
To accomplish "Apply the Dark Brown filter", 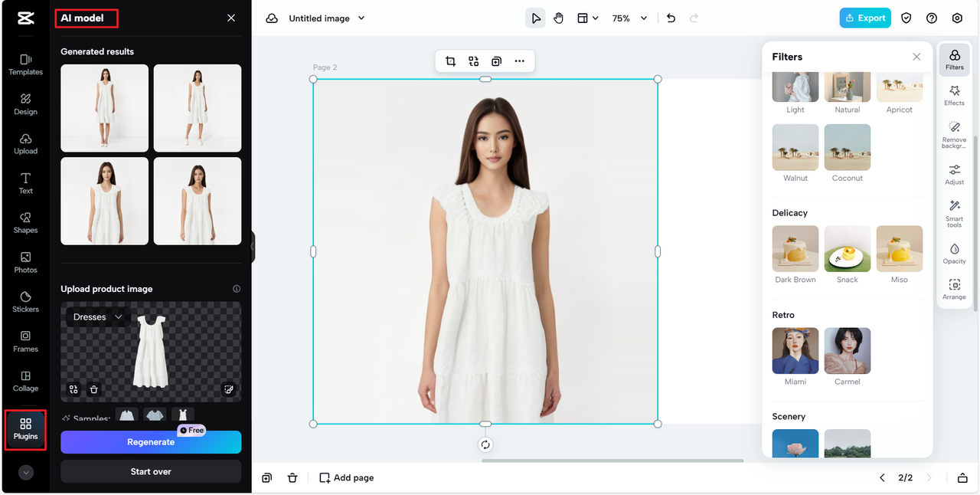I will (x=795, y=249).
